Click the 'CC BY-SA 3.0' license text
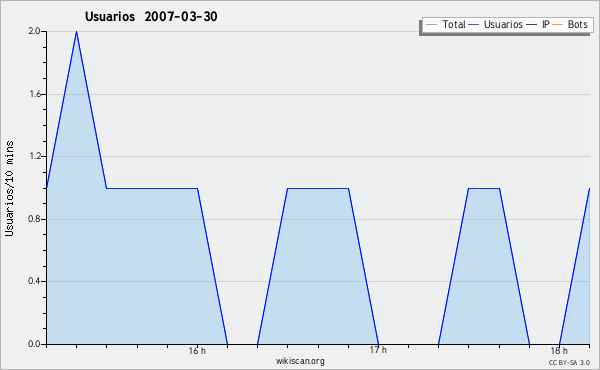The width and height of the screenshot is (600, 370). tap(569, 363)
